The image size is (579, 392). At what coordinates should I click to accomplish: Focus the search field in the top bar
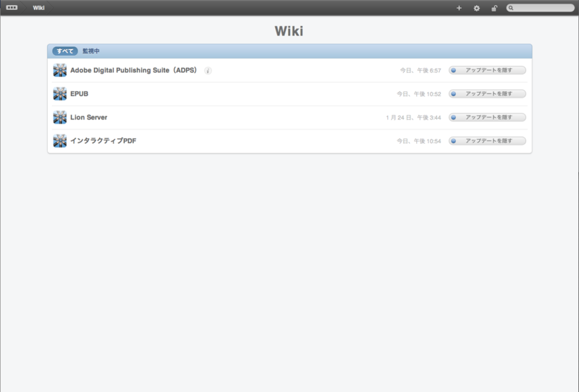[540, 8]
